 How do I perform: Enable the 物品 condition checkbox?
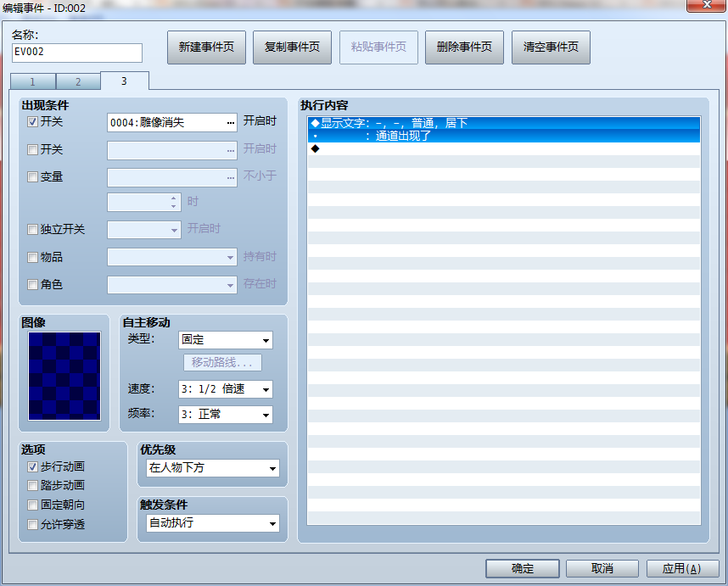click(32, 257)
